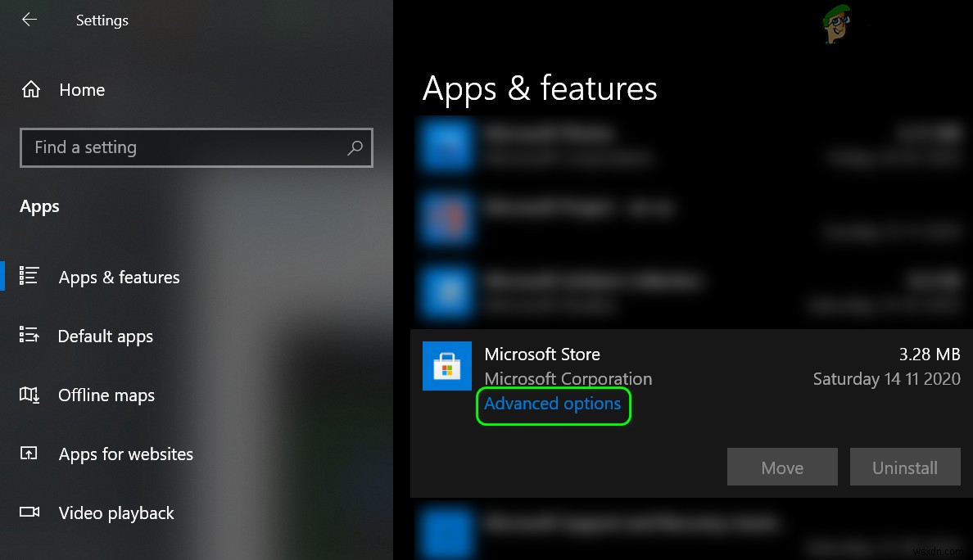The width and height of the screenshot is (973, 560).
Task: Click the Home house icon
Action: (30, 90)
